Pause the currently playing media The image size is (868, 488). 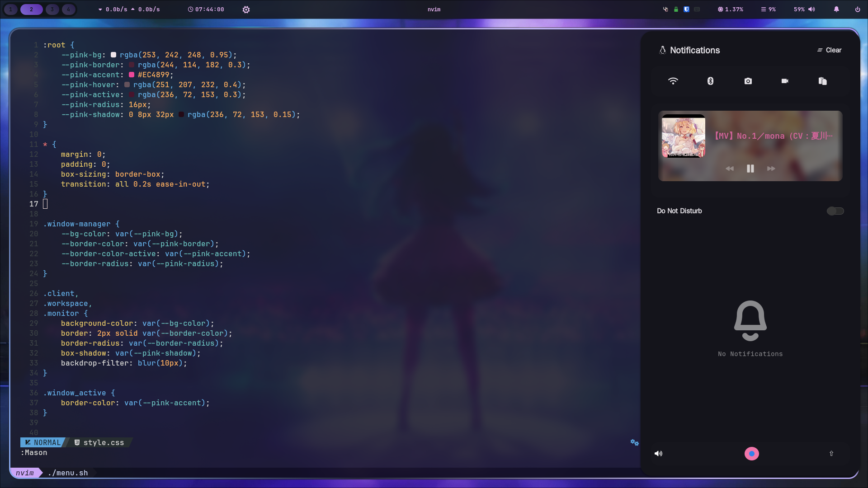750,169
